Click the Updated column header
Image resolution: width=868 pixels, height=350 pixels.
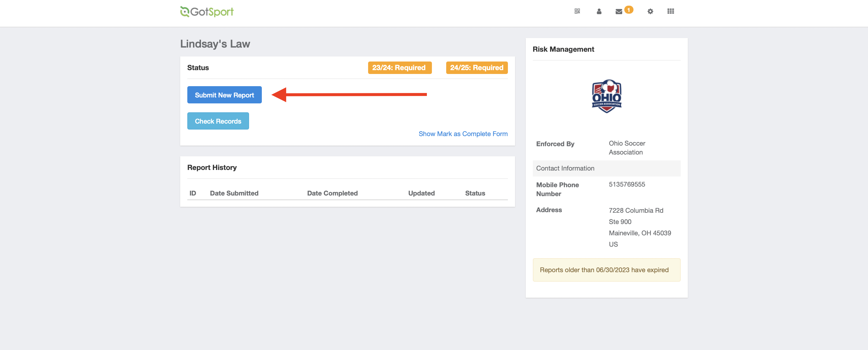[422, 193]
